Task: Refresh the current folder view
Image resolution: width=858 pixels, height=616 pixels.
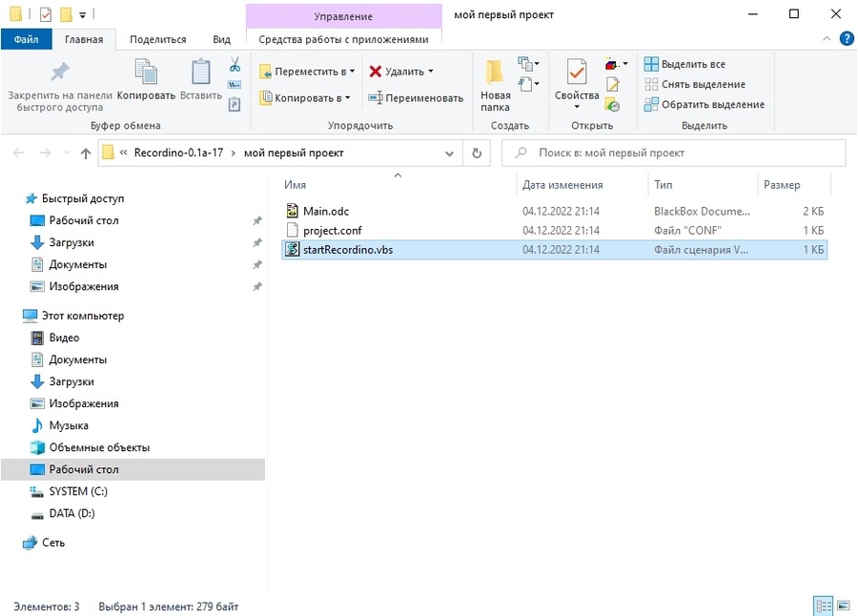Action: (x=477, y=153)
